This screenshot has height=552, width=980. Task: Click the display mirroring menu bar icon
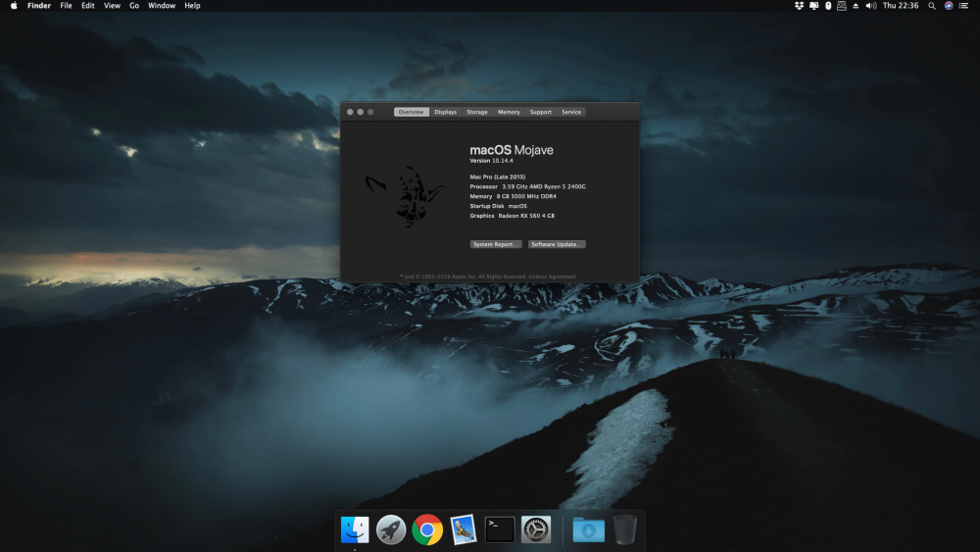tap(813, 6)
